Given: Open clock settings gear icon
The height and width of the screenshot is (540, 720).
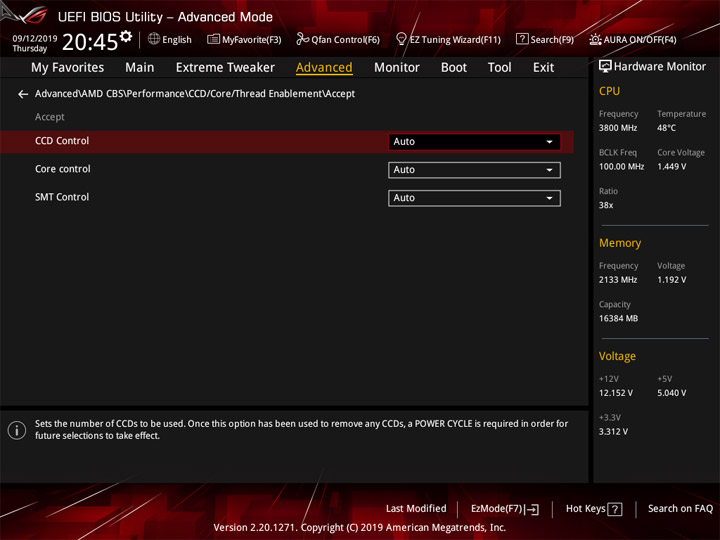Looking at the screenshot, I should (x=126, y=36).
